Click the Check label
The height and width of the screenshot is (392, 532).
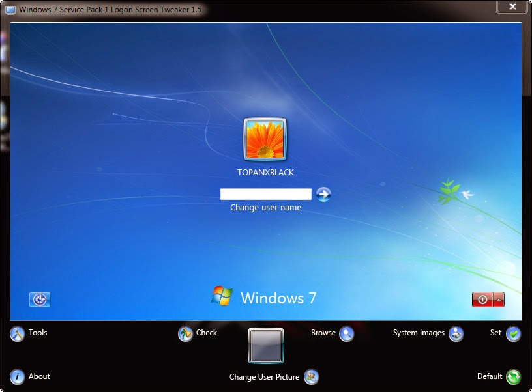207,333
